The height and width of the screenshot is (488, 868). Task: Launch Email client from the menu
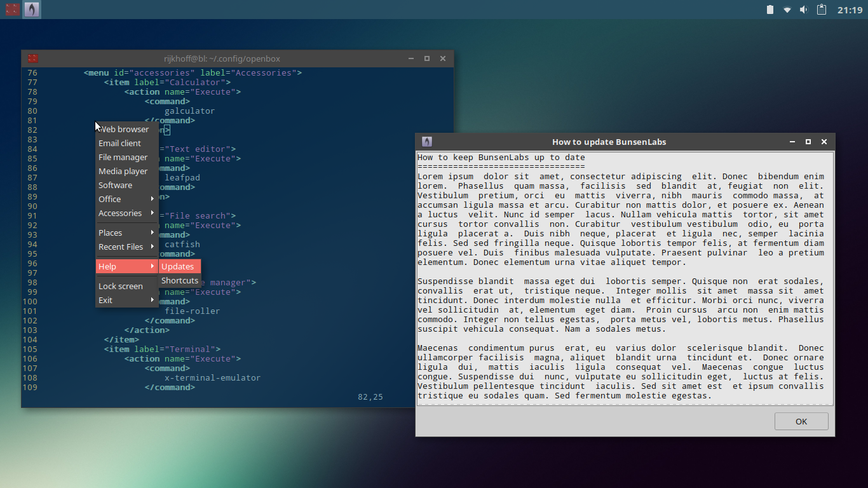click(126, 143)
